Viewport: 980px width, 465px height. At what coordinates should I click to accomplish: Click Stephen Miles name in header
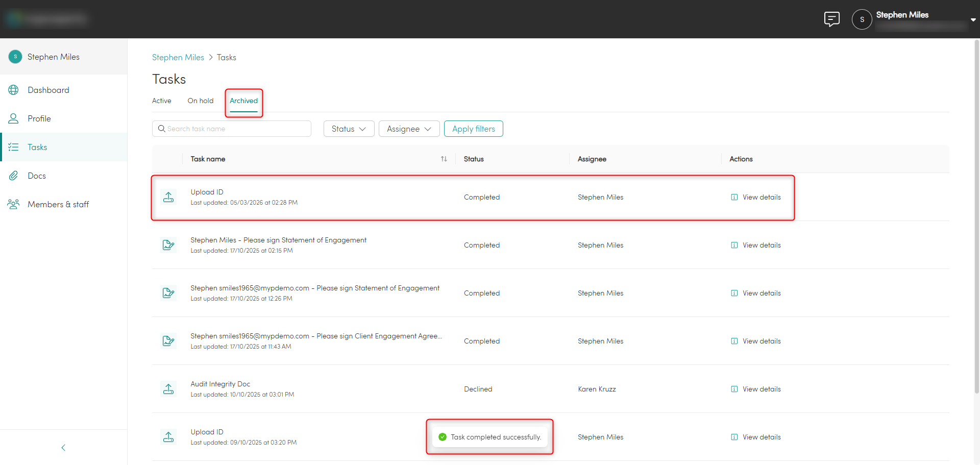(902, 15)
